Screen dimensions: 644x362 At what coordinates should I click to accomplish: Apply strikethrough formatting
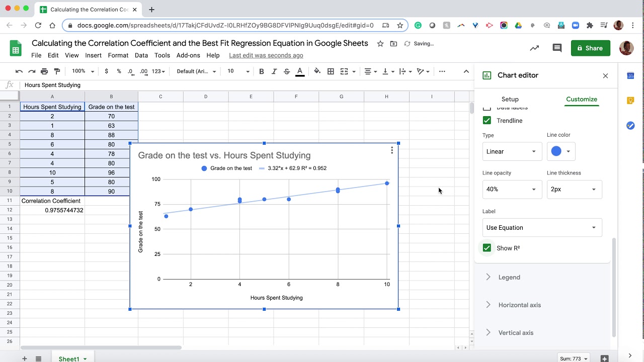click(287, 71)
